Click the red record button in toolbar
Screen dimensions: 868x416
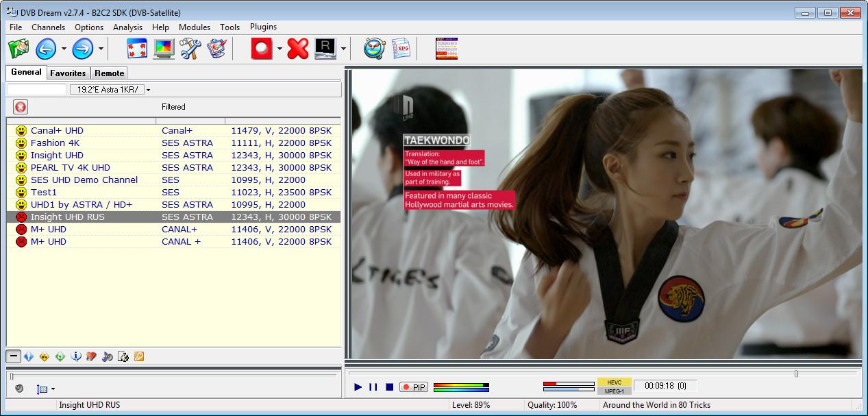262,49
